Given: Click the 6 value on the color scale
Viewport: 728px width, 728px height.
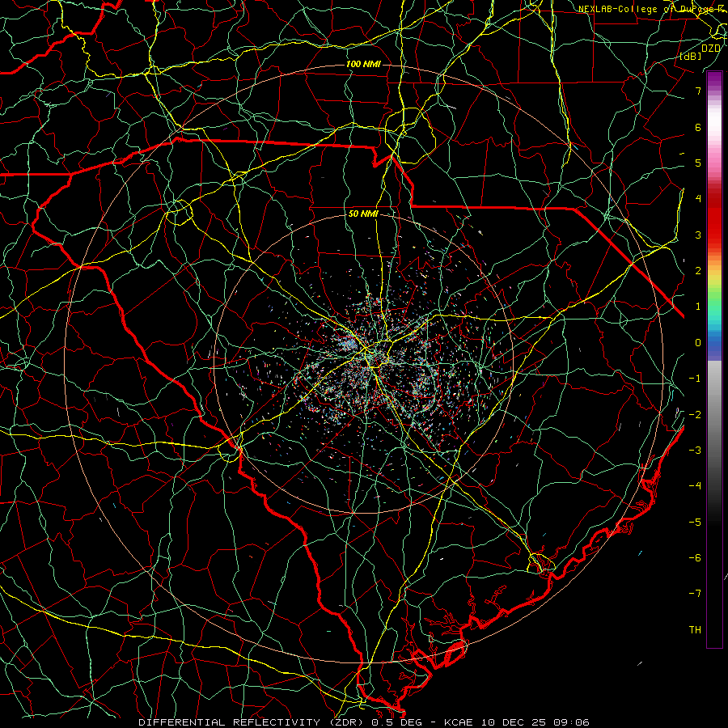Looking at the screenshot, I should tap(698, 127).
